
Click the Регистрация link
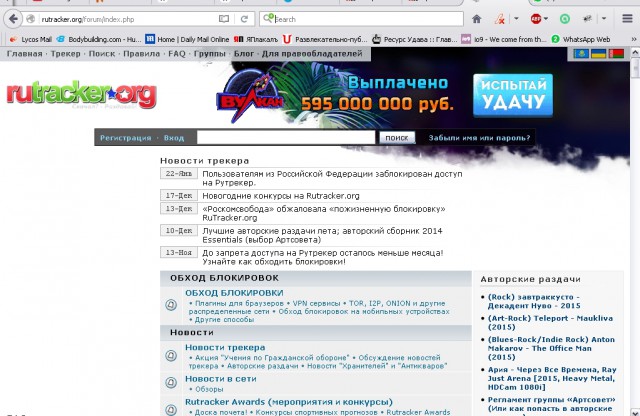[126, 138]
